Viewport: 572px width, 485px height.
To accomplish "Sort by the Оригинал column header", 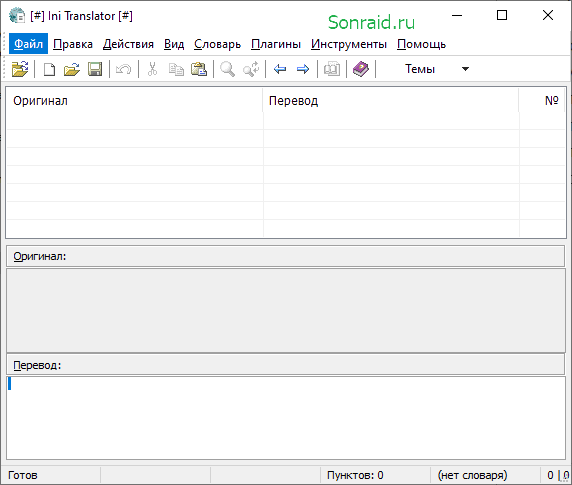I will tap(134, 101).
